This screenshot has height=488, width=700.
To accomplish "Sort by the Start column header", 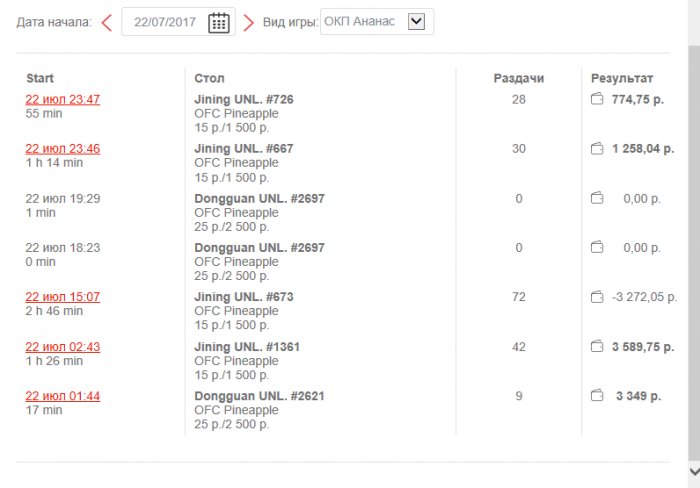I will pos(40,78).
